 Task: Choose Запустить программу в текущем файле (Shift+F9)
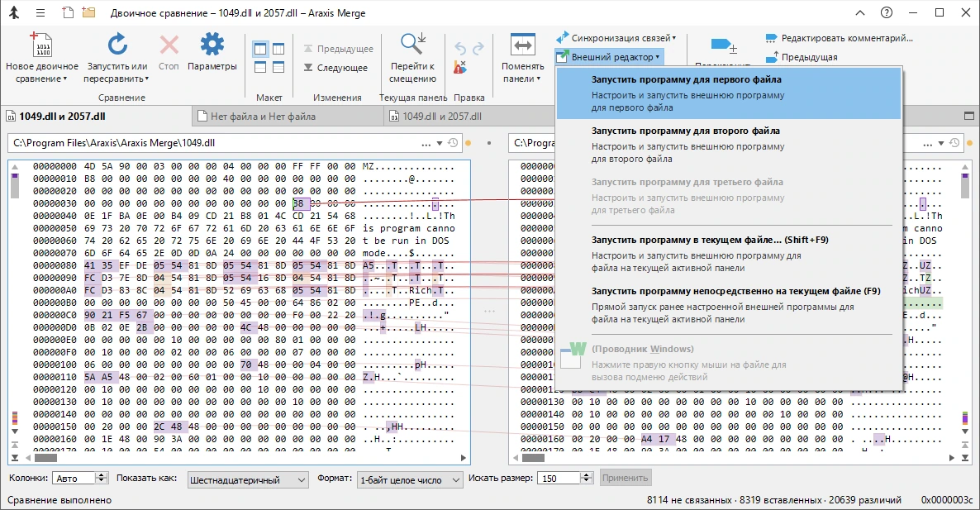[729, 253]
